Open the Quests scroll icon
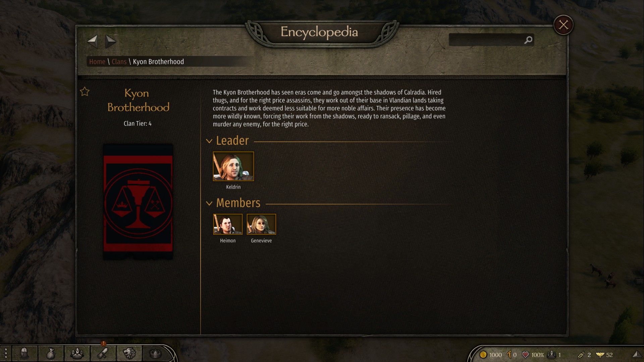644x362 pixels. (x=103, y=353)
